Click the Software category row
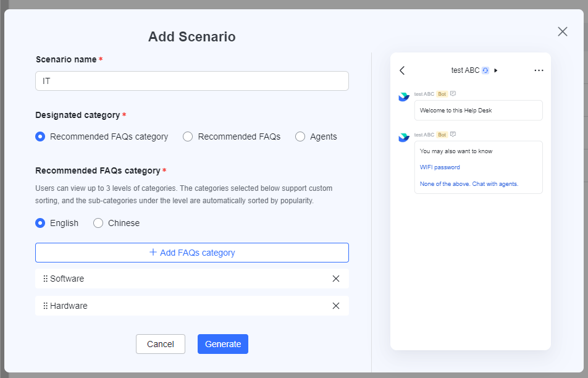588x378 pixels. coord(192,279)
